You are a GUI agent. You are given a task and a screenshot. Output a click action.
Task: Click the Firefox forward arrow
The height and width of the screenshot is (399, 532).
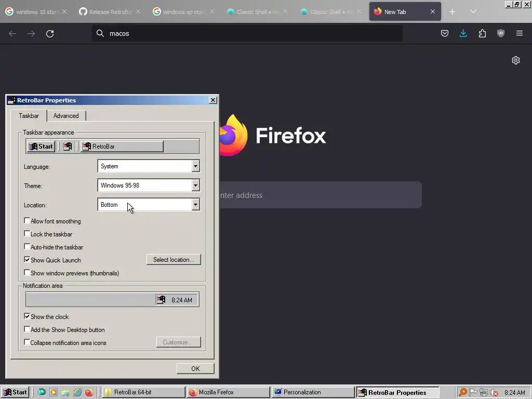pyautogui.click(x=31, y=33)
